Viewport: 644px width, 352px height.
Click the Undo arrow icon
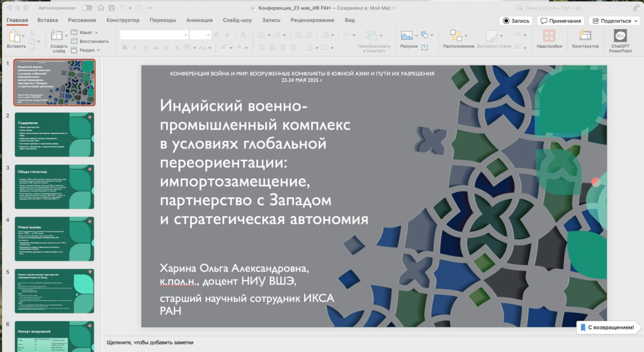(122, 8)
